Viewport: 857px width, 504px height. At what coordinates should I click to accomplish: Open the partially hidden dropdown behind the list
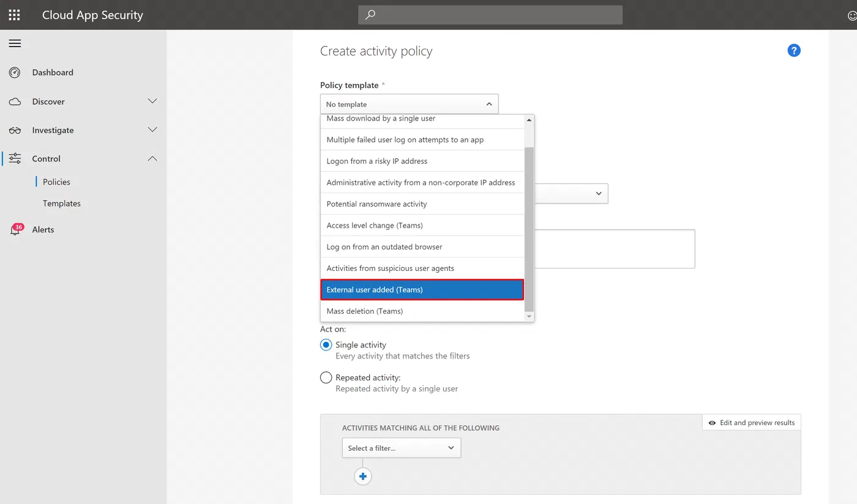click(571, 193)
